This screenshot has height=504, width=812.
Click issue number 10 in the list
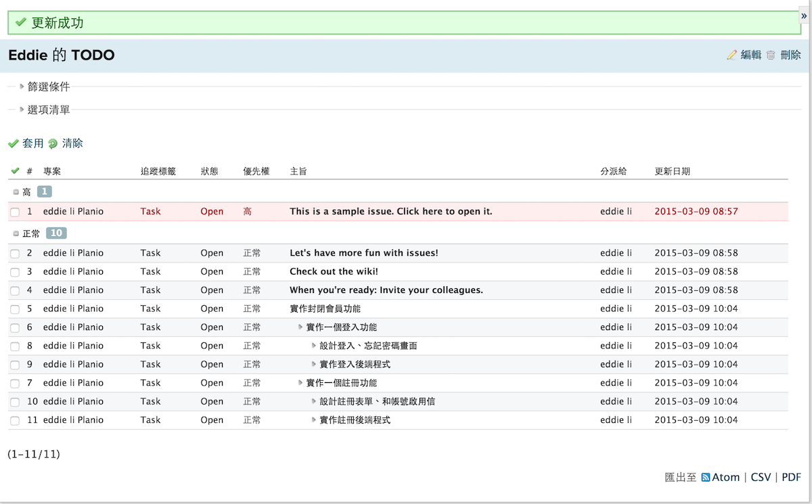point(32,402)
